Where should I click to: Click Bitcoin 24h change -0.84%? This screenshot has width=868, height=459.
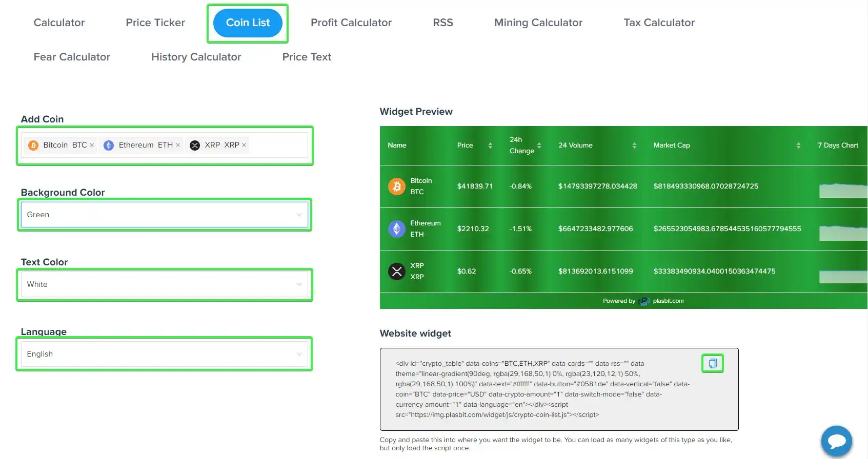point(520,186)
